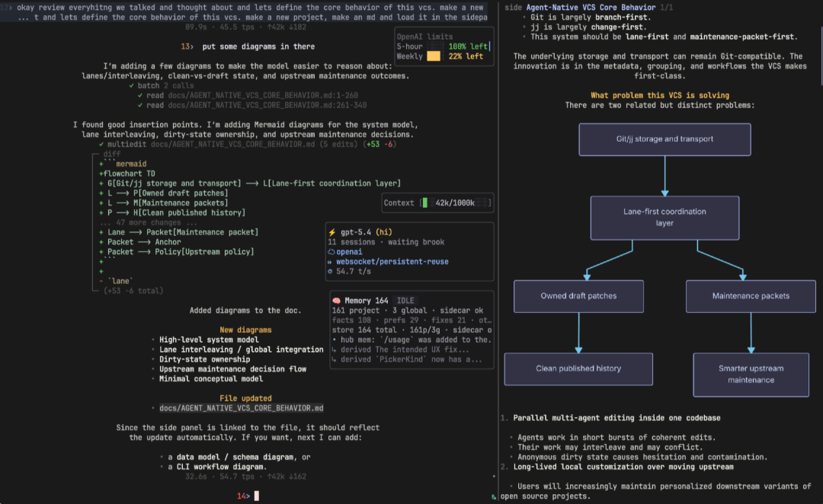Click the 'Packet --> Anchor' diff line
This screenshot has height=504, width=823.
tap(139, 242)
